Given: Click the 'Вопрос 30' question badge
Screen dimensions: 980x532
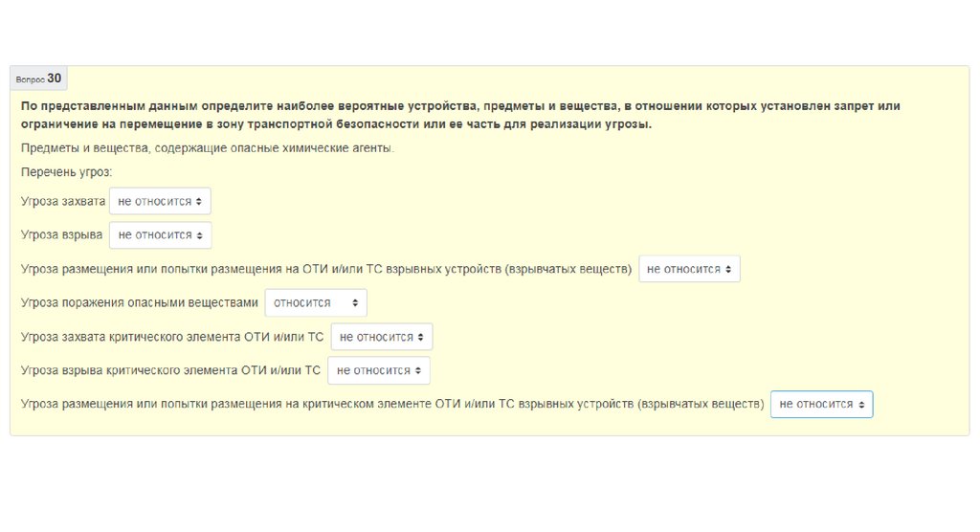Looking at the screenshot, I should pos(39,78).
